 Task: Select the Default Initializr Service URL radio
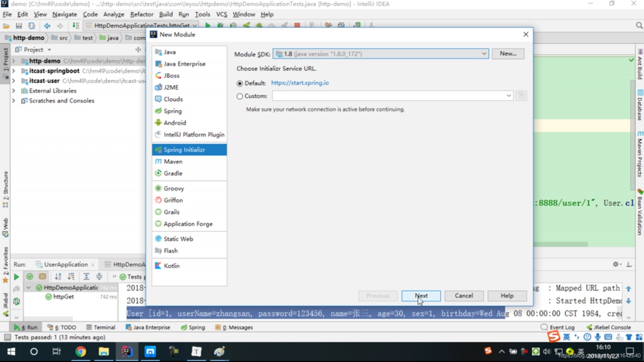click(240, 83)
